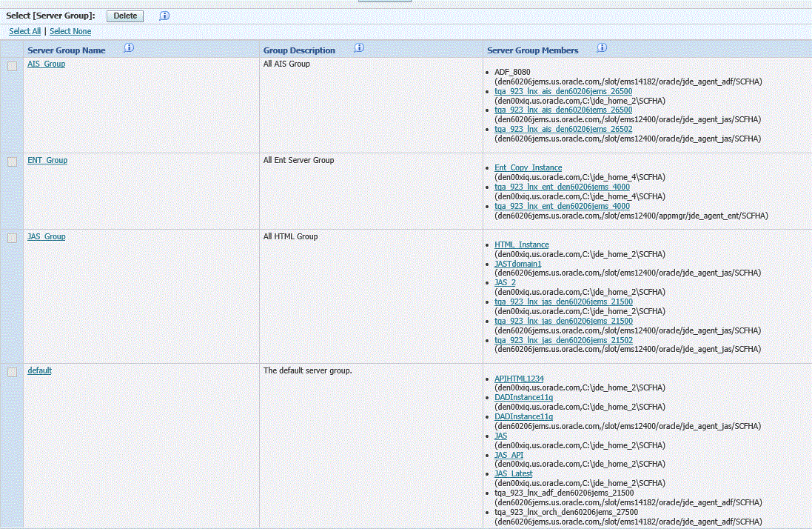Image resolution: width=812 pixels, height=529 pixels.
Task: Open the default server group link
Action: pyautogui.click(x=39, y=370)
